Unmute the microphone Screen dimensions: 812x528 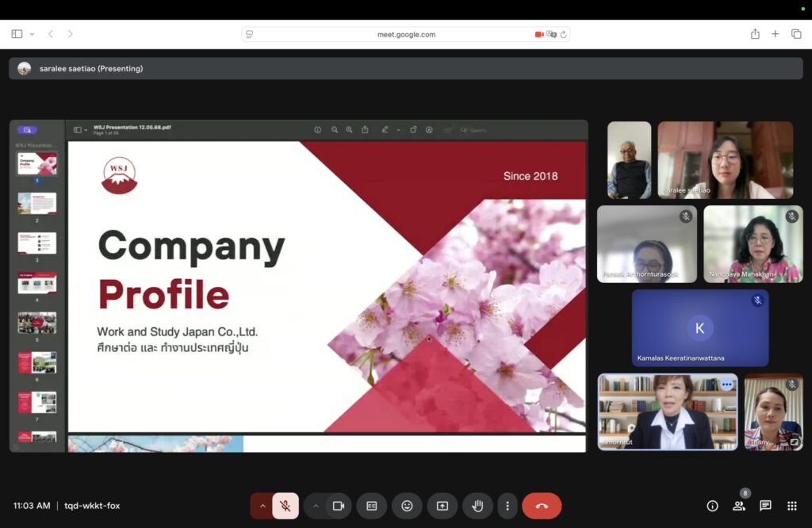pos(285,506)
